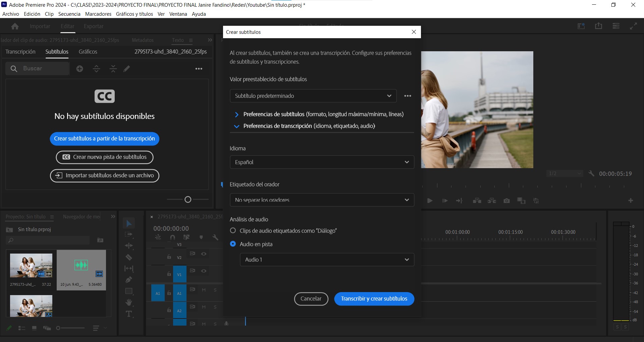The width and height of the screenshot is (644, 342).
Task: Select the 2795173-uhd video clip thumbnail
Action: click(31, 265)
